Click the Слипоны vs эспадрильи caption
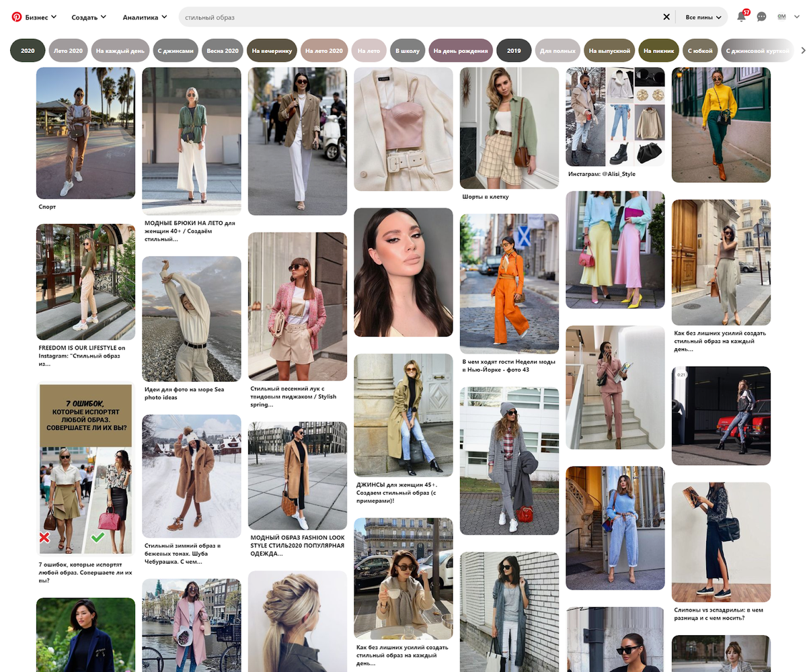The height and width of the screenshot is (672, 807). 719,614
